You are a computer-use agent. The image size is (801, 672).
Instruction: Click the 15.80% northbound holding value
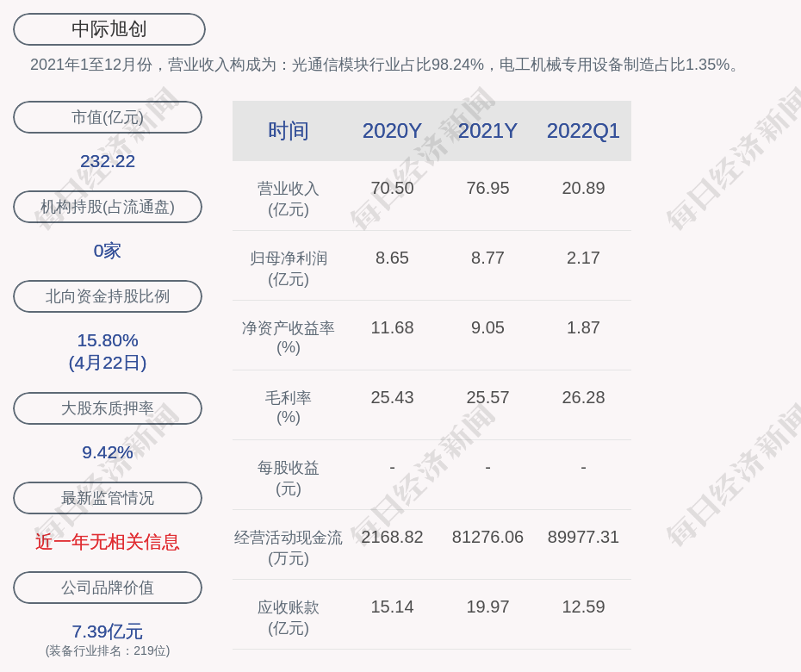tap(108, 339)
